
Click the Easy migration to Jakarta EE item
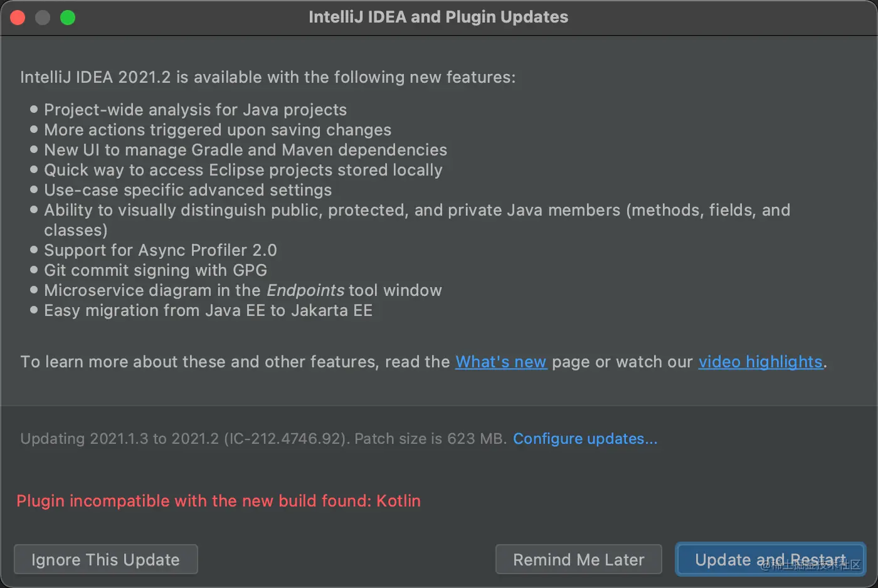[x=208, y=310]
